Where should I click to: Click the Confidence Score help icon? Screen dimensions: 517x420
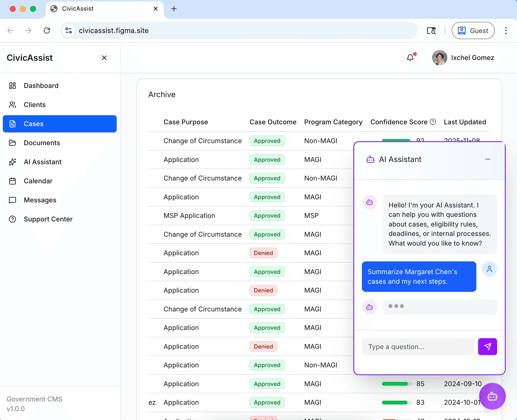coord(433,122)
